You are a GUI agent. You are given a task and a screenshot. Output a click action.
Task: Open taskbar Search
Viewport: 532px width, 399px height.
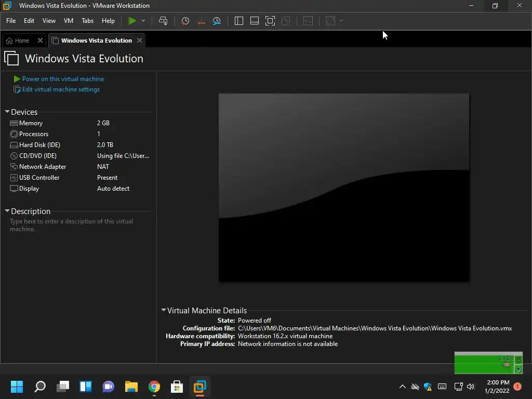coord(40,387)
